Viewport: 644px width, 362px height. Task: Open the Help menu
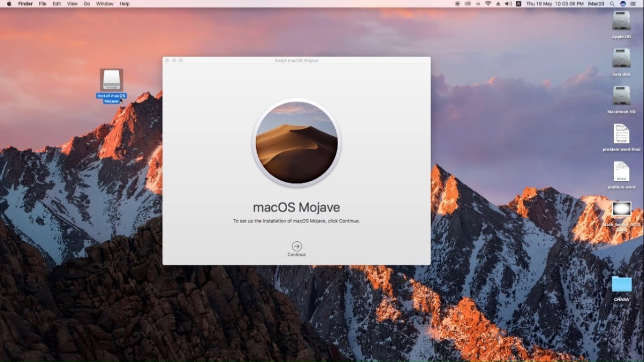point(124,4)
